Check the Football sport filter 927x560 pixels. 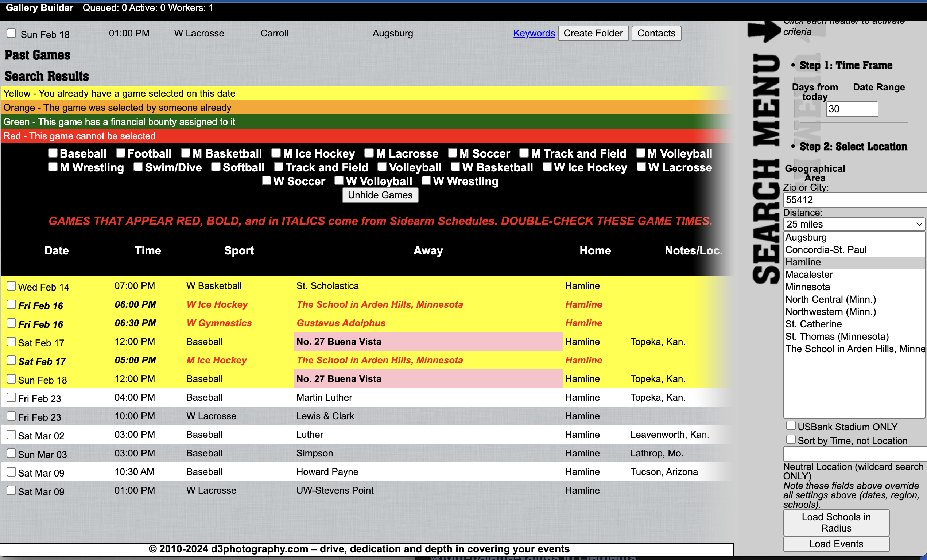pyautogui.click(x=120, y=153)
